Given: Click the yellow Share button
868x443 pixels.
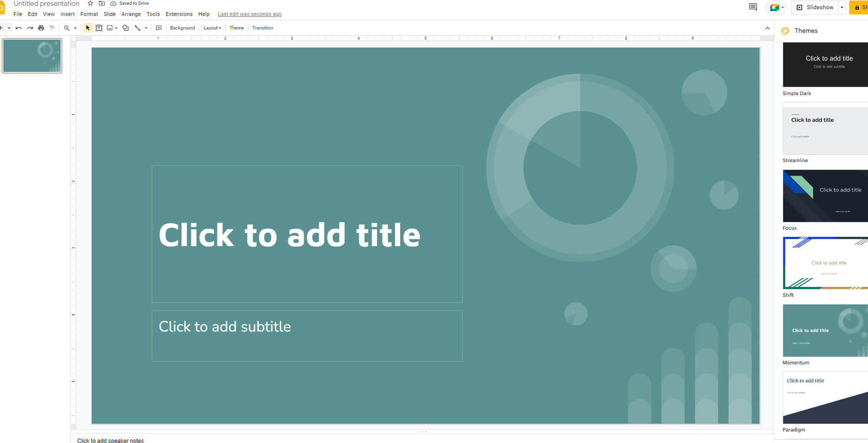Looking at the screenshot, I should (859, 7).
